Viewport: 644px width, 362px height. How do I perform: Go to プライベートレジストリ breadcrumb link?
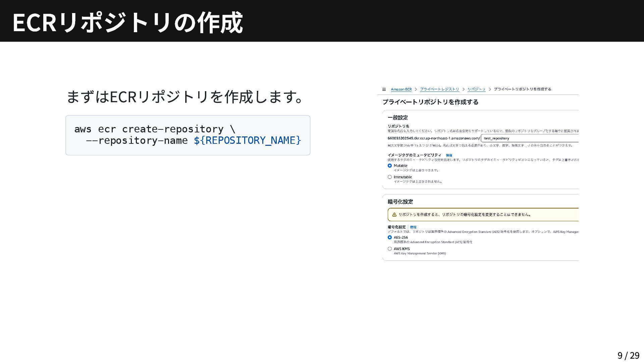439,89
